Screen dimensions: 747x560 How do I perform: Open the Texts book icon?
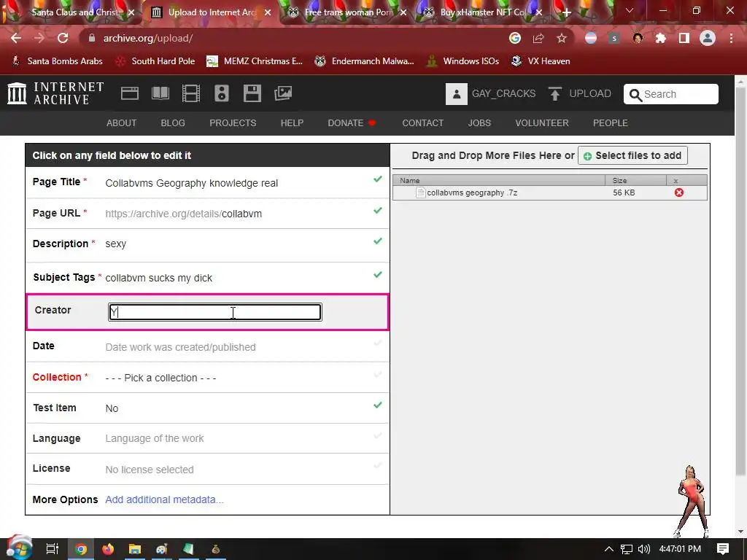[x=160, y=93]
